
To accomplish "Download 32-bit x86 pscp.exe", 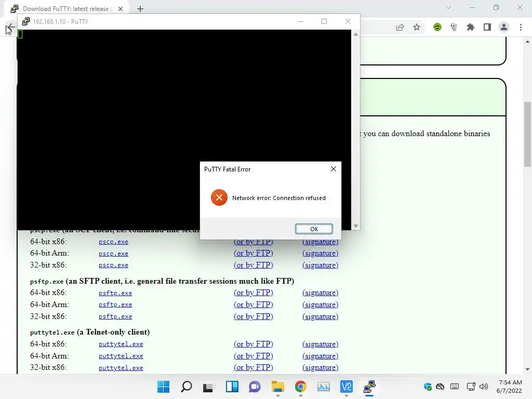I will (113, 265).
